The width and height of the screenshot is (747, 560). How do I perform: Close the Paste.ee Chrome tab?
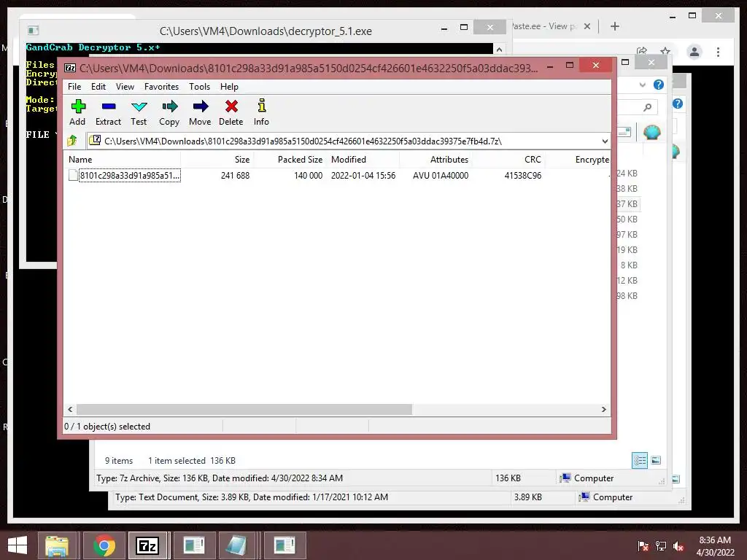(587, 26)
